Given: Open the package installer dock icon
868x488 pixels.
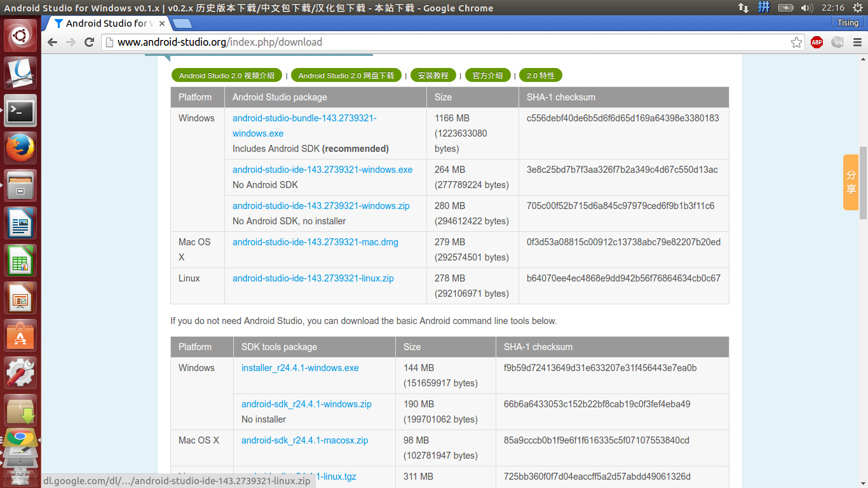Looking at the screenshot, I should [21, 410].
